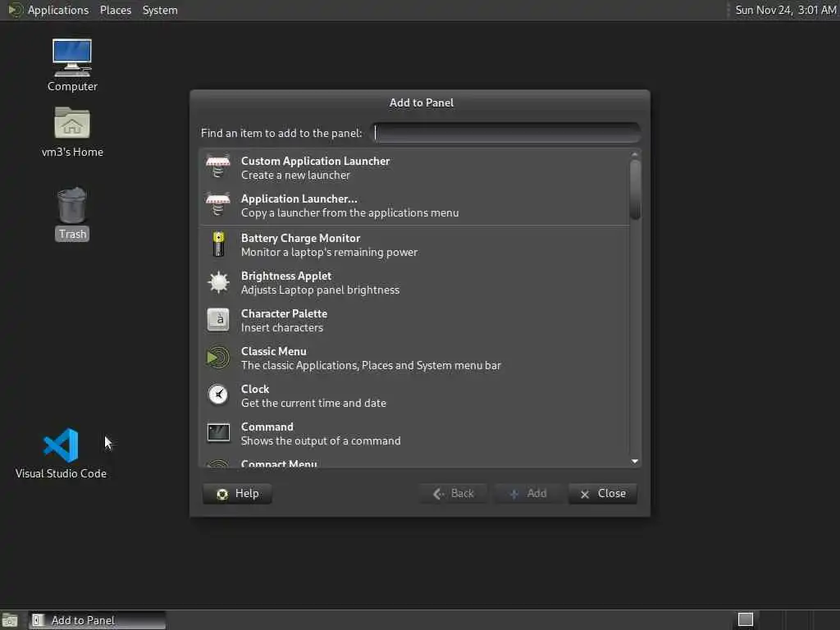Select the Command applet terminal icon
Screen dimensions: 840x630
pos(218,433)
